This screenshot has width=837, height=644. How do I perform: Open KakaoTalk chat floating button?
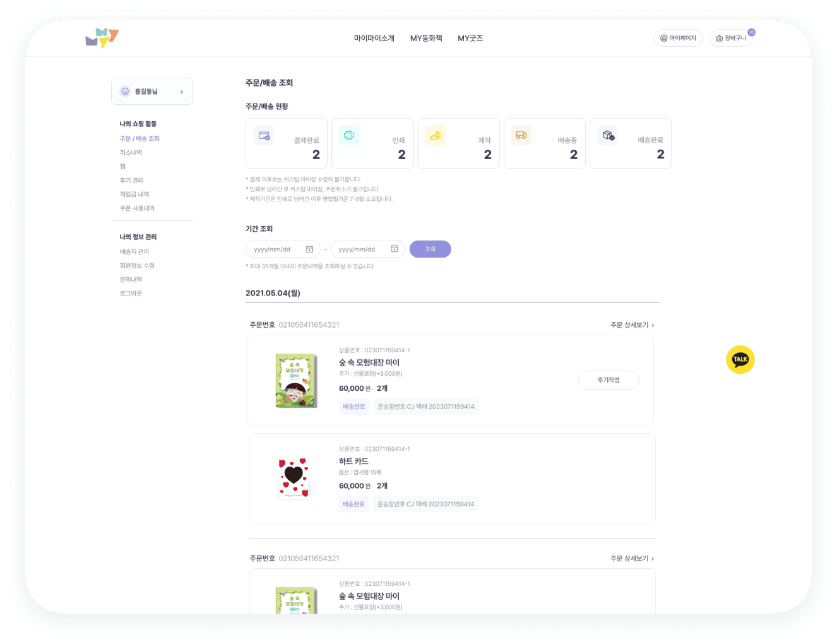[x=740, y=360]
